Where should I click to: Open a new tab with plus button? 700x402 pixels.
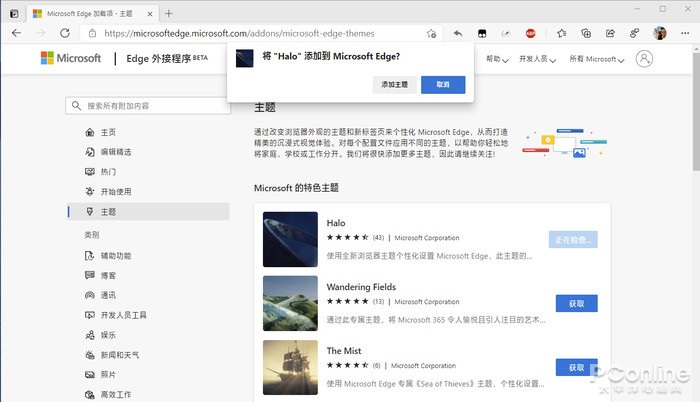pyautogui.click(x=168, y=13)
